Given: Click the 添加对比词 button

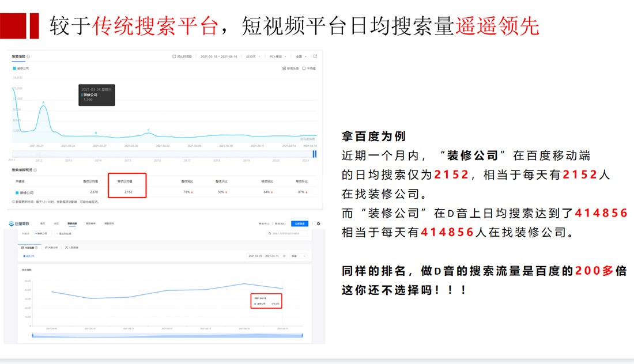Looking at the screenshot, I should (63, 234).
